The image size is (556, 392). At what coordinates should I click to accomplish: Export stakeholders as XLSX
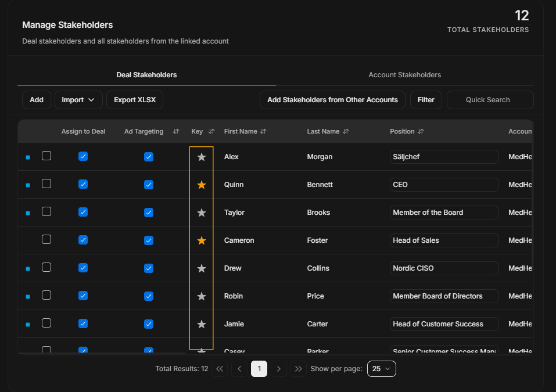(x=135, y=100)
